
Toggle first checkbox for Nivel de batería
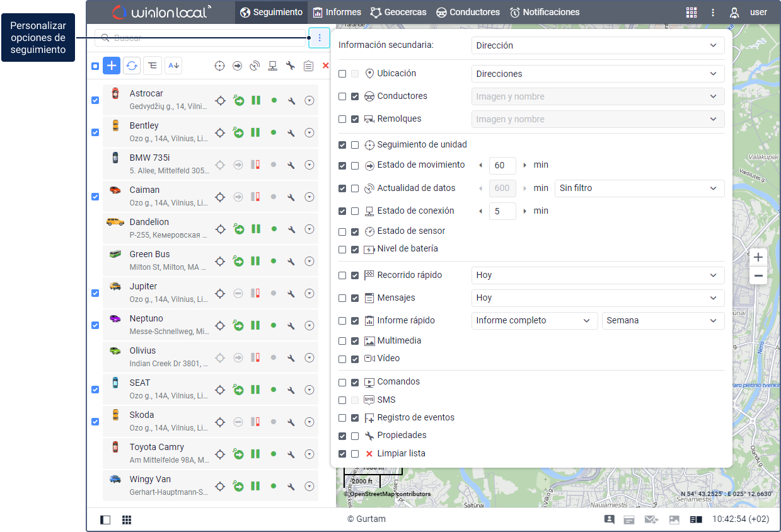pos(342,250)
